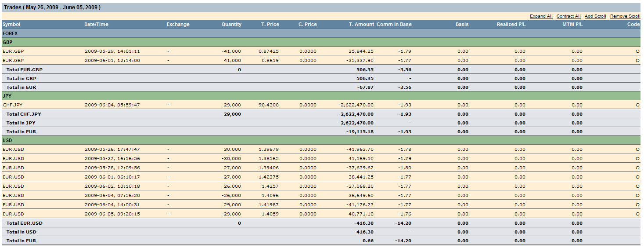The width and height of the screenshot is (644, 248).
Task: Click the Symbol column header
Action: (11, 25)
